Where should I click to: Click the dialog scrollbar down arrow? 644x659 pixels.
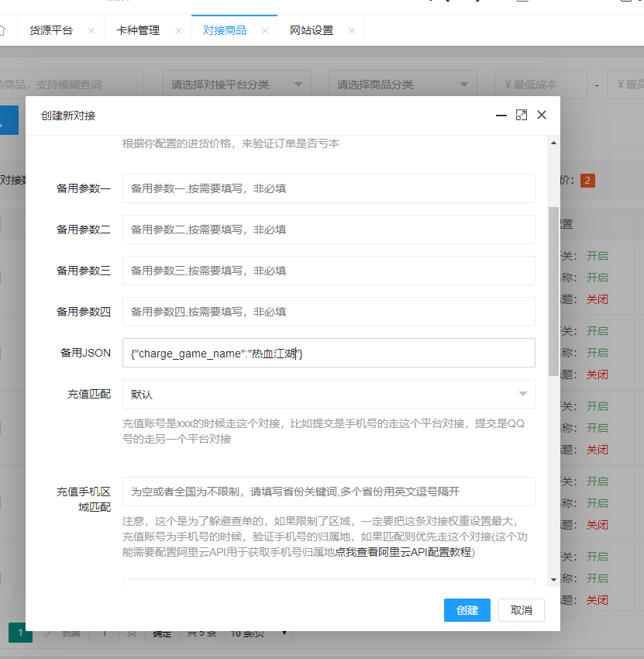coord(553,580)
